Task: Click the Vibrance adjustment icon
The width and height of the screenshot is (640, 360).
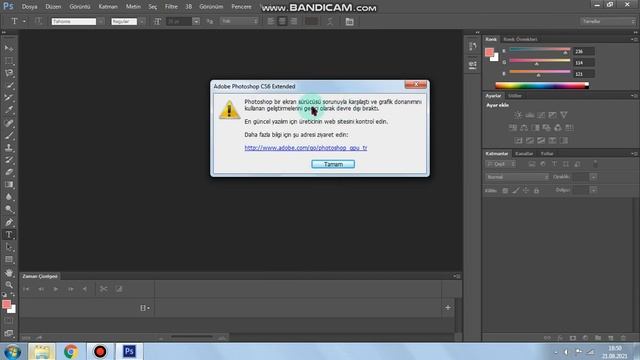Action: tap(564, 115)
